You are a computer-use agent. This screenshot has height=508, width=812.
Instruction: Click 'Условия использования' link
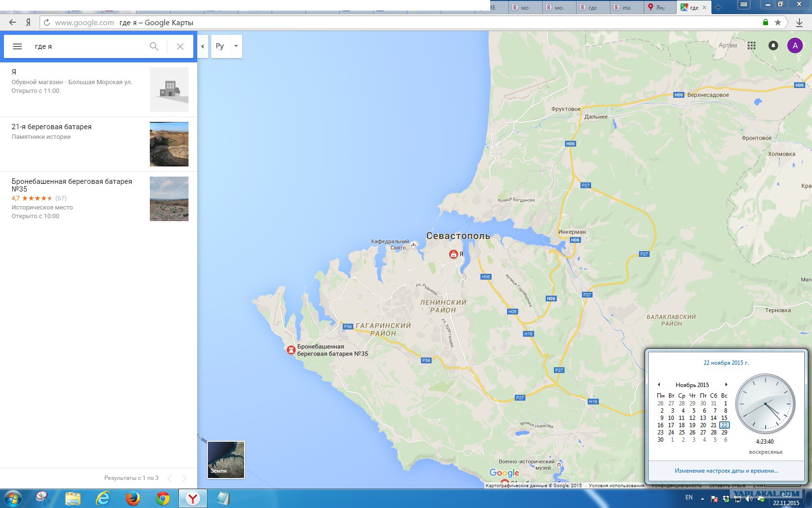tap(617, 485)
